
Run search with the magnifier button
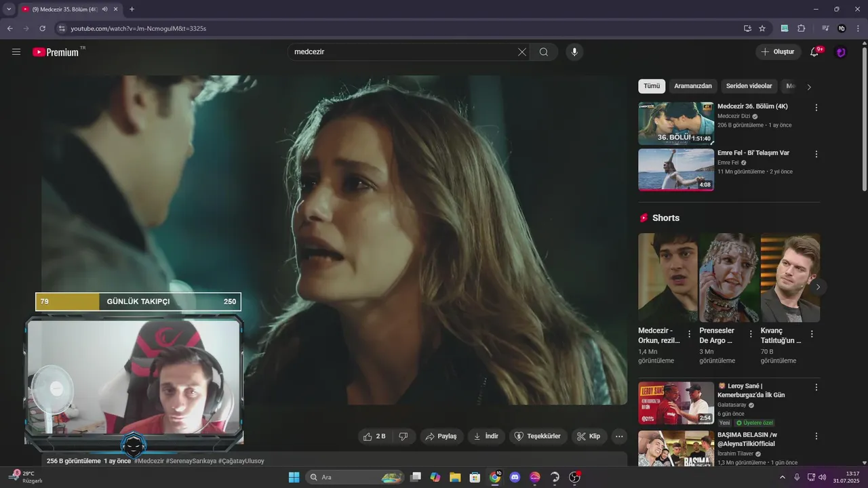[544, 52]
